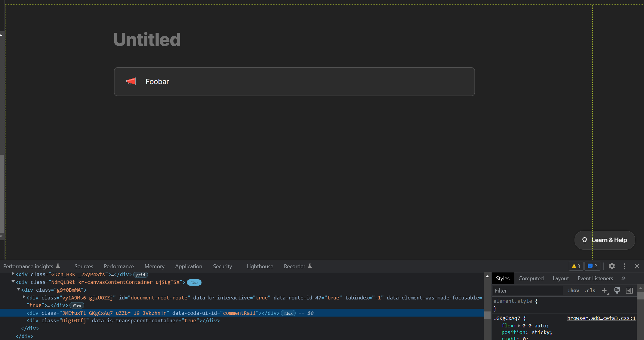Expand the document-root-route div node
Screen dimensions: 644x340
(24, 297)
